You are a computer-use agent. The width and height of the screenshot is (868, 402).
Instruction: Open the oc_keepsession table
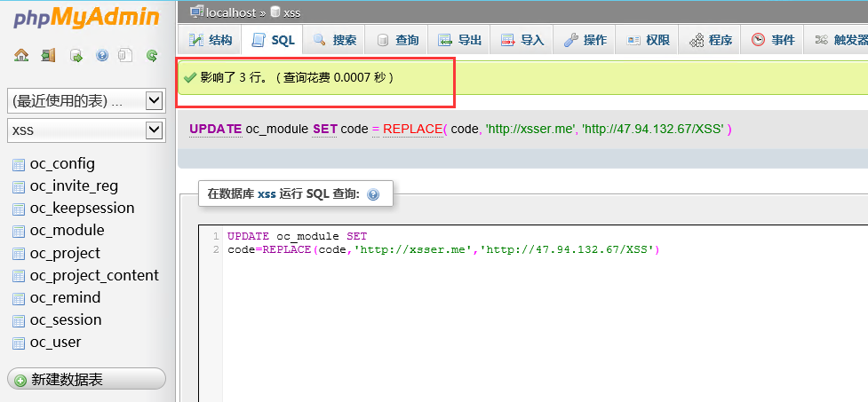point(82,209)
